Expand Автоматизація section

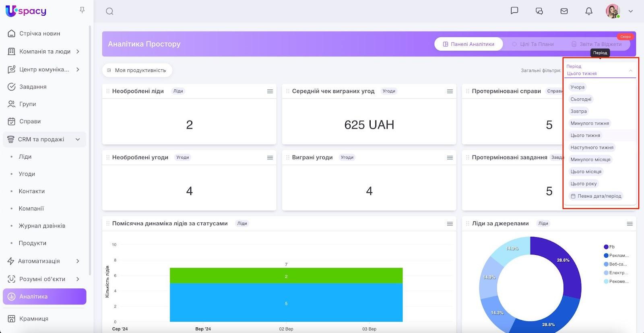[x=78, y=261]
